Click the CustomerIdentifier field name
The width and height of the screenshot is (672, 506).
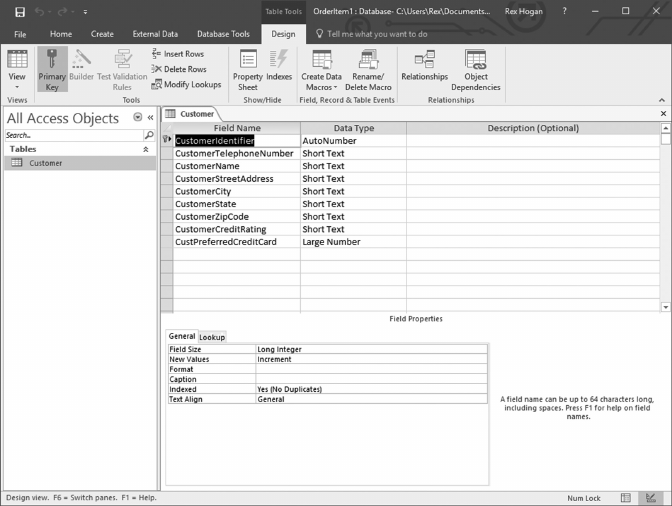[x=237, y=141]
